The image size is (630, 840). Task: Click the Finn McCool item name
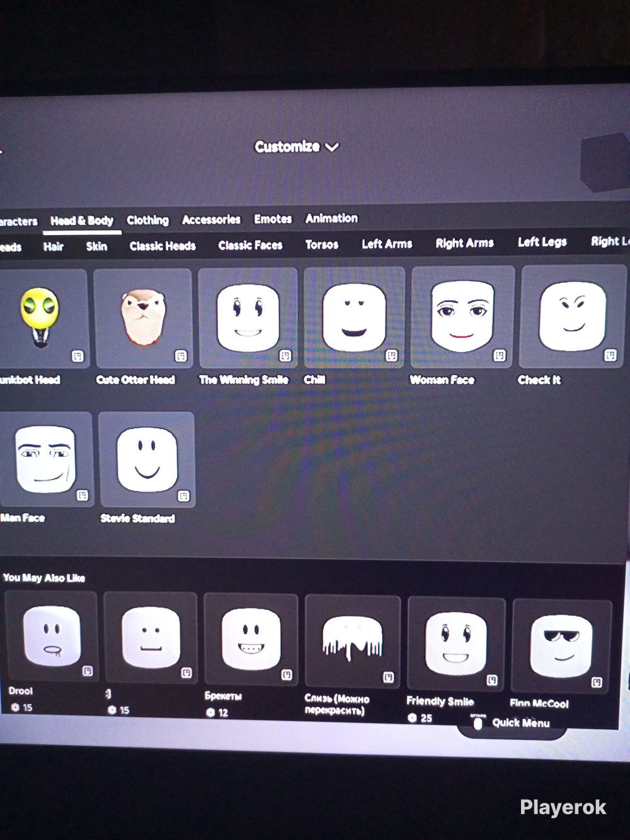(x=539, y=703)
